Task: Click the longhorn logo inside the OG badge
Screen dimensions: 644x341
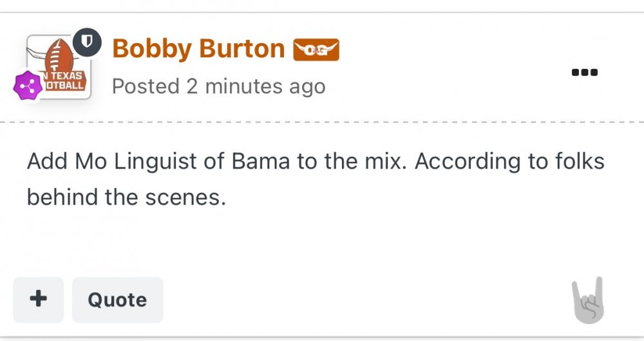Action: (x=316, y=50)
